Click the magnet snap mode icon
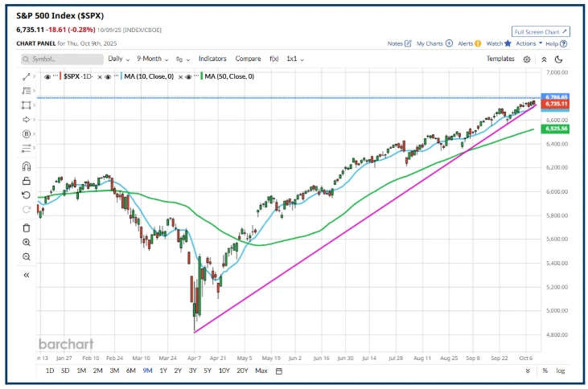588x389 pixels. pos(27,166)
